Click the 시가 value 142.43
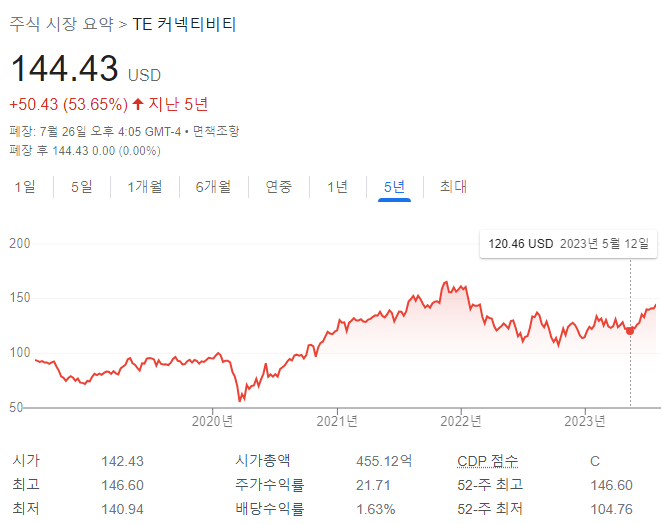This screenshot has width=663, height=524. [x=122, y=461]
